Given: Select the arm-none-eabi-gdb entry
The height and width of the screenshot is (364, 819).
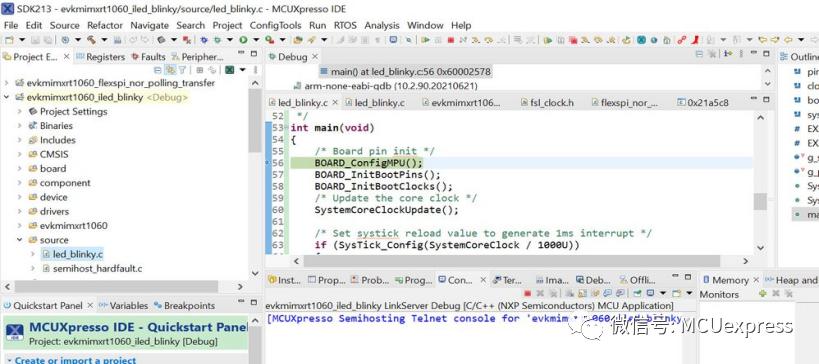Looking at the screenshot, I should click(385, 86).
